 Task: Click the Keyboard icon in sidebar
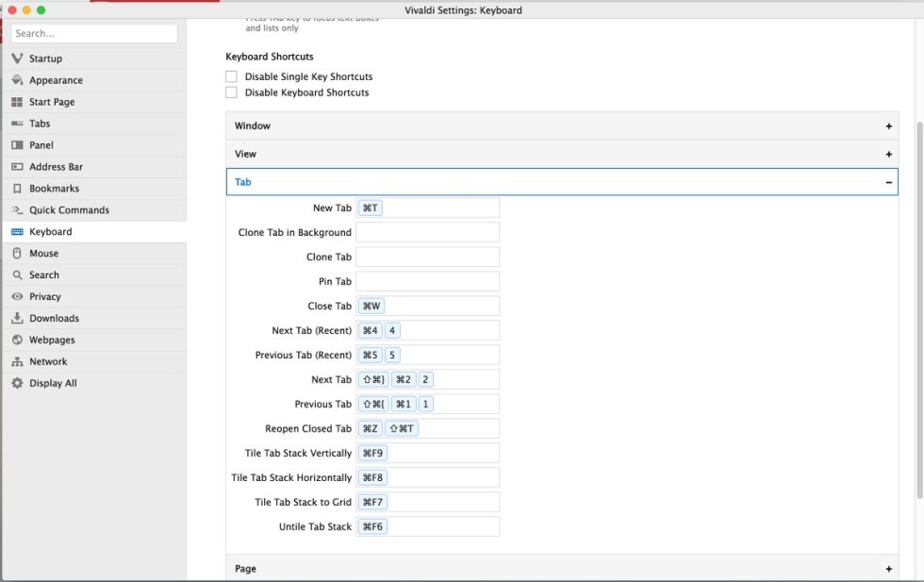[x=17, y=232]
